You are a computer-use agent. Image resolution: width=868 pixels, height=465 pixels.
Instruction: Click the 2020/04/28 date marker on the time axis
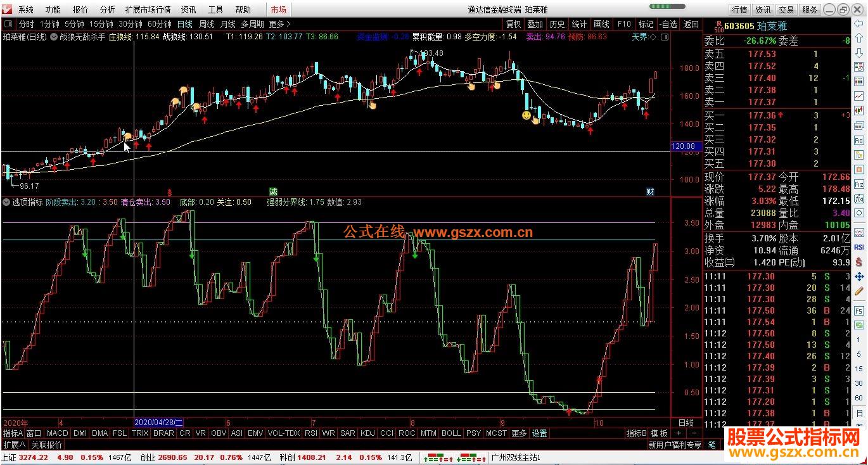pos(159,423)
